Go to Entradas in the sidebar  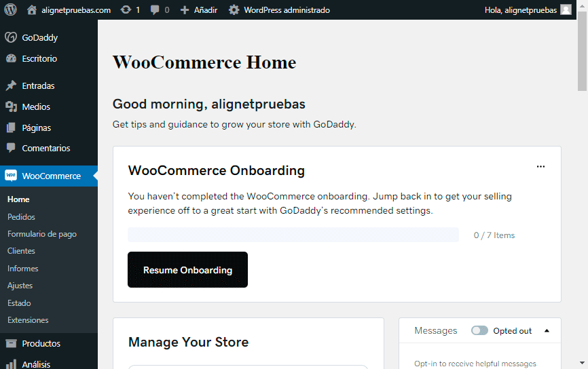click(38, 86)
